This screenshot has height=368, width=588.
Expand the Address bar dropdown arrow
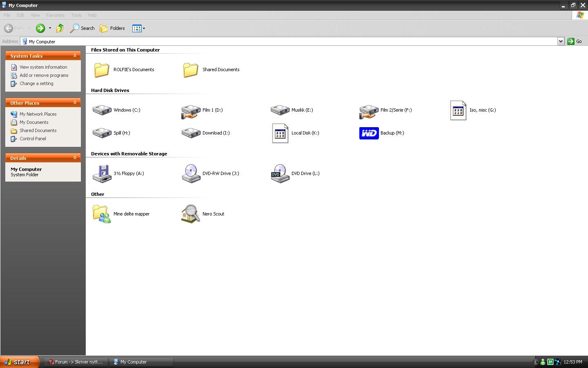[561, 41]
